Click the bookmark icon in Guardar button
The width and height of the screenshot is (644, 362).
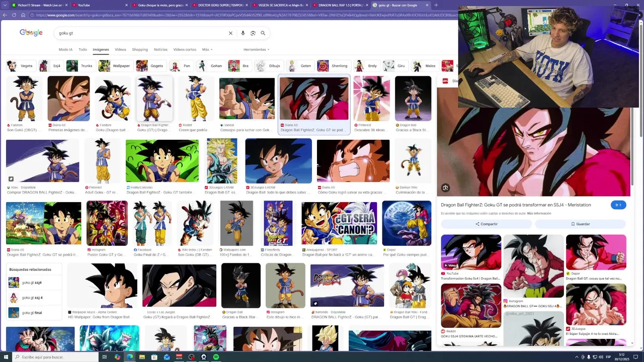(x=573, y=224)
